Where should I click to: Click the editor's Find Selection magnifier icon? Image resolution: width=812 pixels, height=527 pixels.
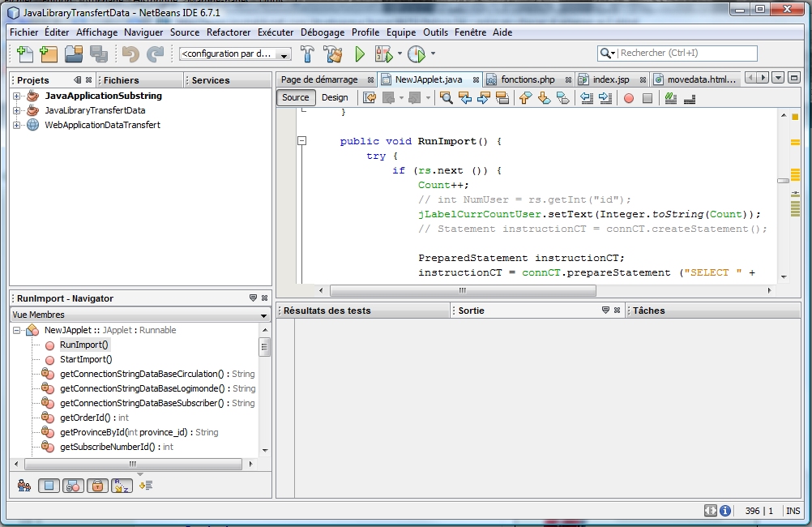pyautogui.click(x=446, y=98)
